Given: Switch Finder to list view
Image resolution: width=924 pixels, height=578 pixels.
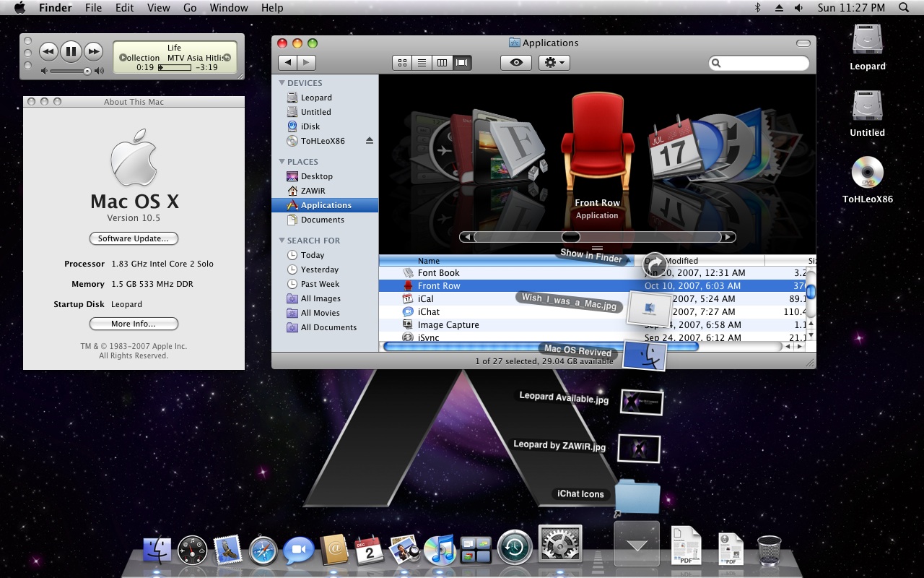Looking at the screenshot, I should 422,63.
